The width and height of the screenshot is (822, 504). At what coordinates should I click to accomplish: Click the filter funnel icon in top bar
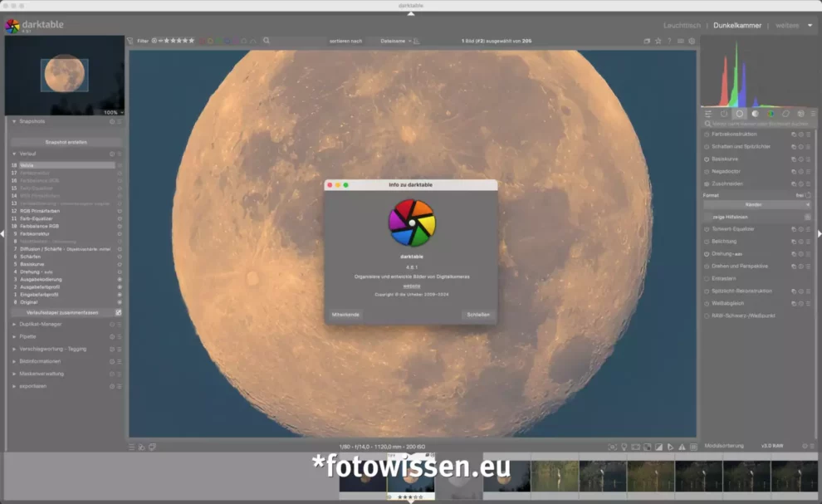pyautogui.click(x=130, y=41)
